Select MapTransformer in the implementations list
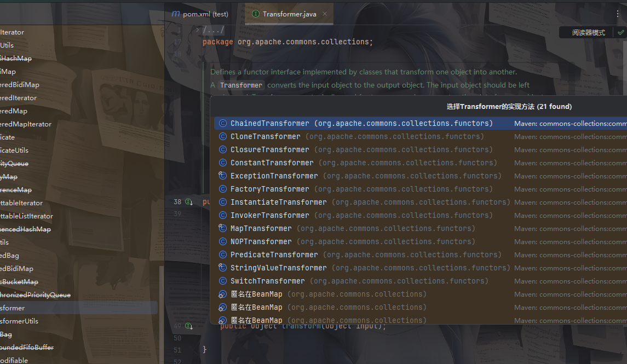This screenshot has height=364, width=627. [x=421, y=229]
